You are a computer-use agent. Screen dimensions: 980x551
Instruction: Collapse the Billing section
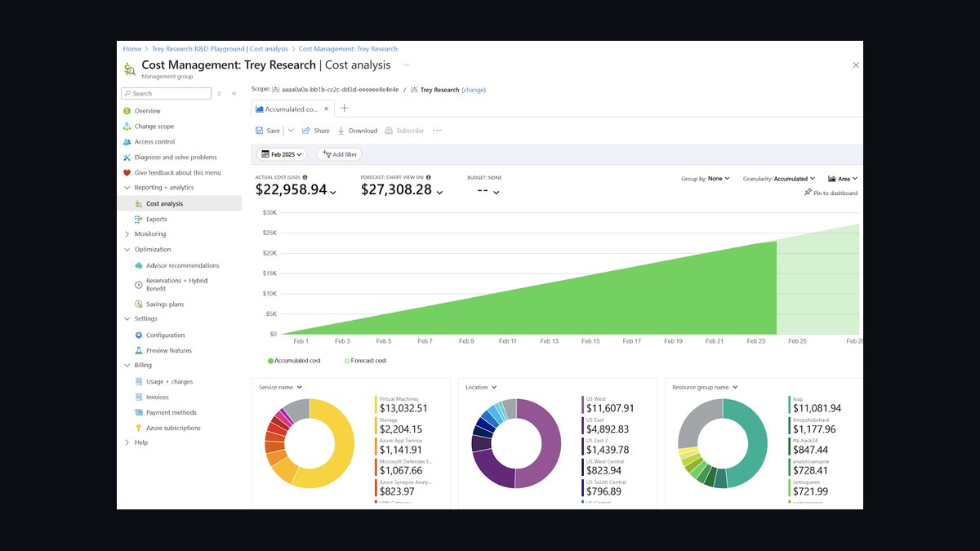coord(127,366)
